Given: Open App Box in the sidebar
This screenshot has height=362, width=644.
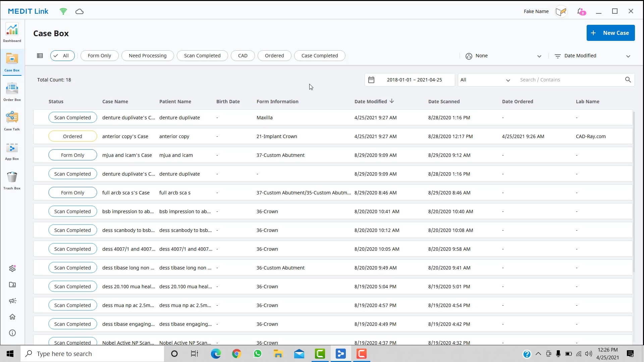Looking at the screenshot, I should click(12, 151).
